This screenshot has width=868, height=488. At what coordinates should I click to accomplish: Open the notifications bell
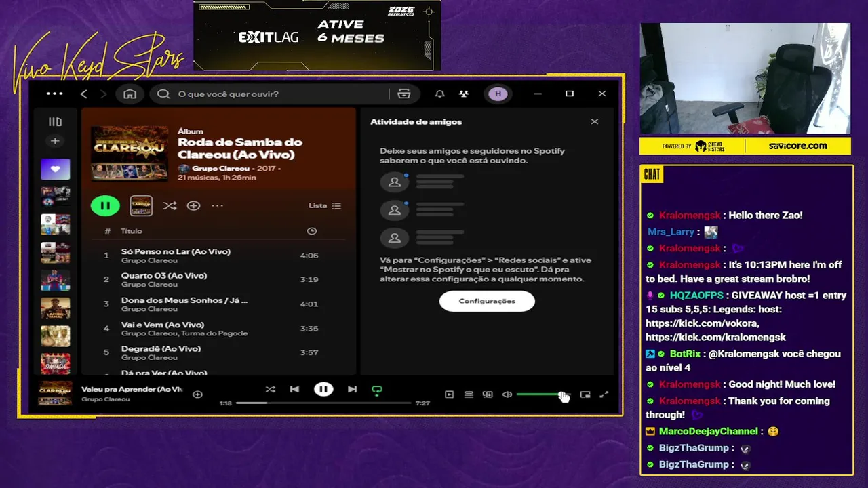pyautogui.click(x=440, y=94)
